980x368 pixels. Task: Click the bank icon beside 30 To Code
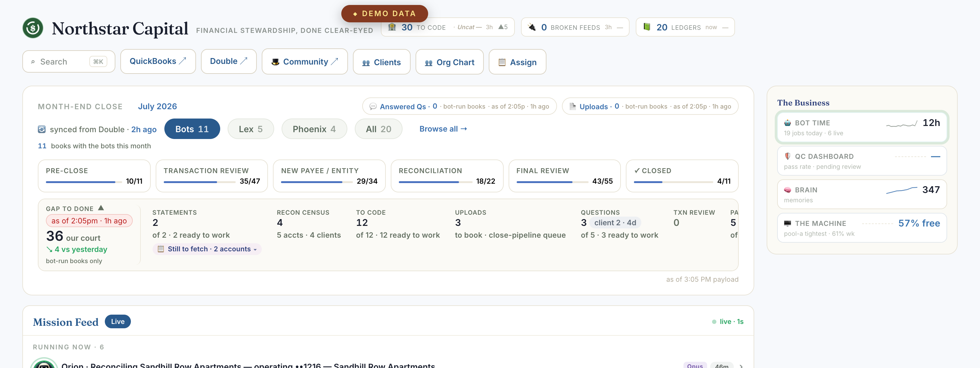pyautogui.click(x=392, y=27)
